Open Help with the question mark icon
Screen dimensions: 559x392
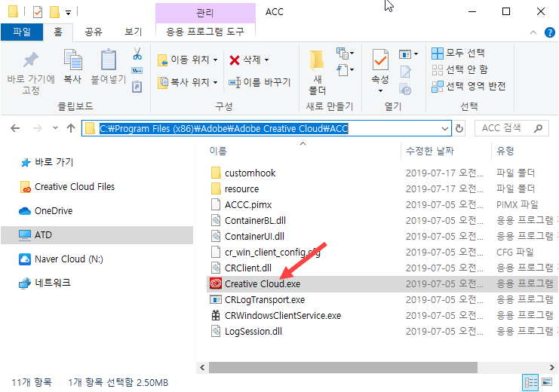[550, 32]
